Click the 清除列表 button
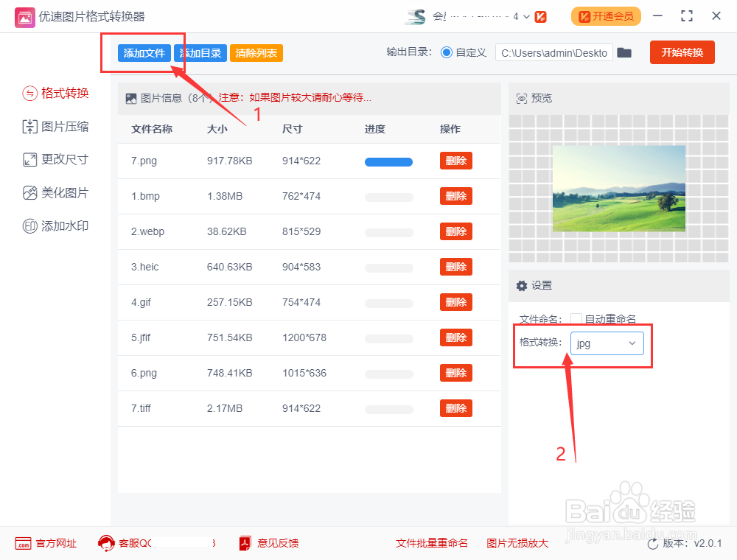737x560 pixels. [256, 53]
